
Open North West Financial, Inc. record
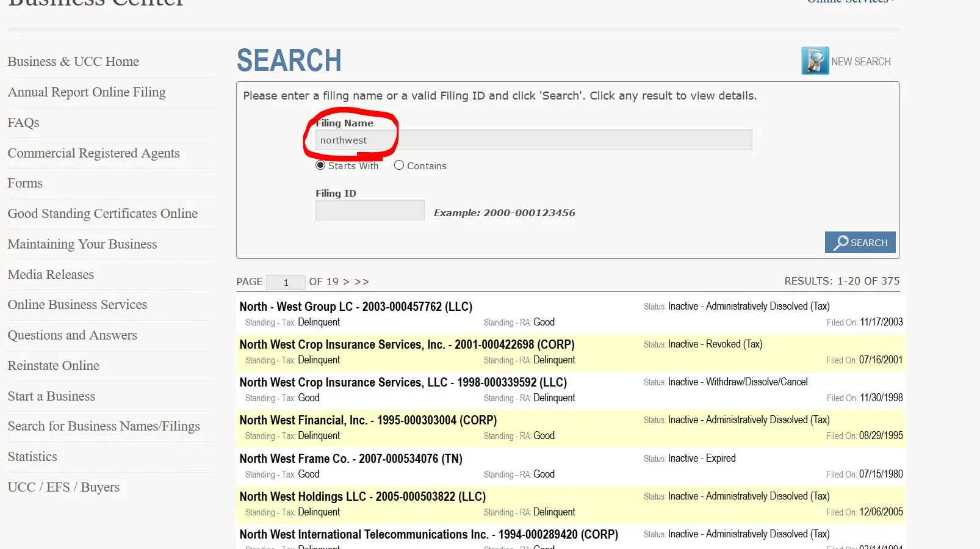point(368,420)
